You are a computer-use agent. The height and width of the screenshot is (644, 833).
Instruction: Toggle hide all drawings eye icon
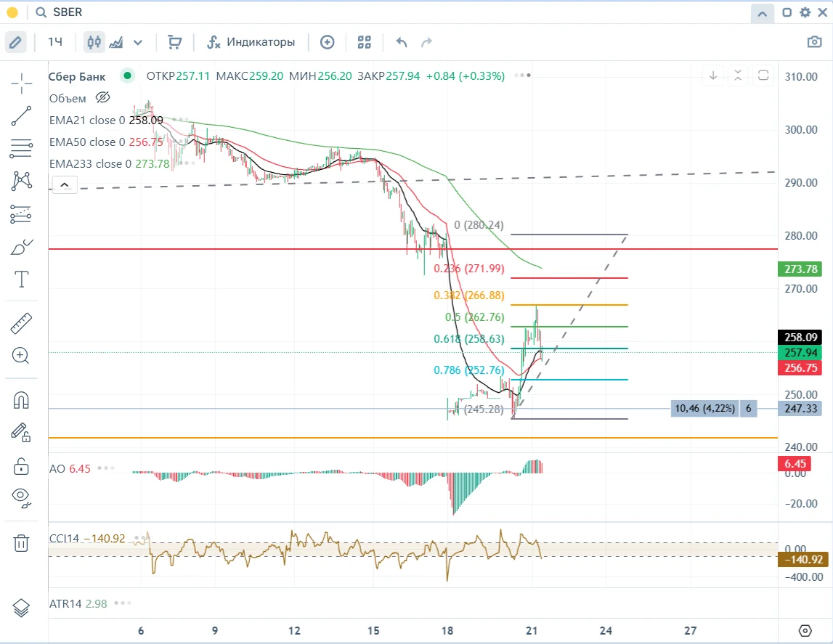21,497
